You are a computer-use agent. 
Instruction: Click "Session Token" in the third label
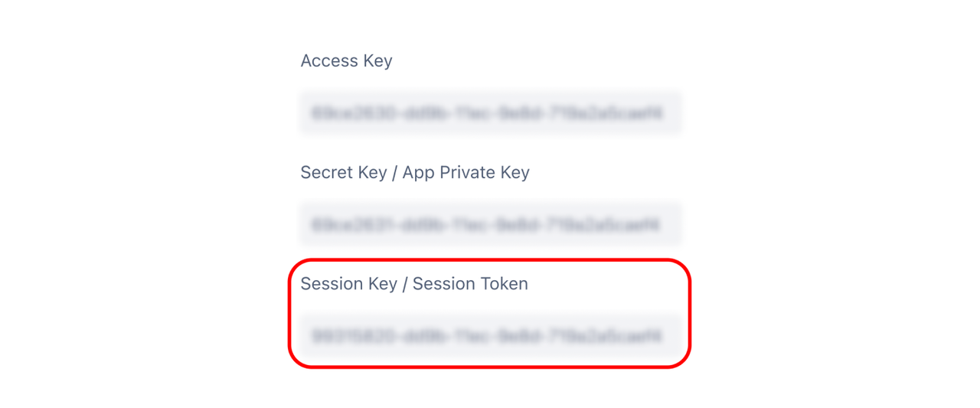point(470,284)
